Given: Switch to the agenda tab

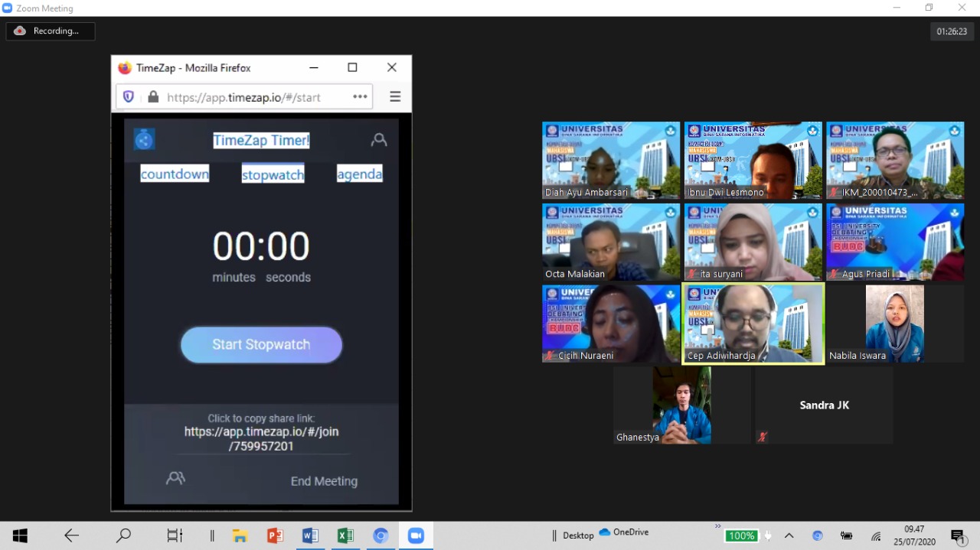Looking at the screenshot, I should [359, 174].
